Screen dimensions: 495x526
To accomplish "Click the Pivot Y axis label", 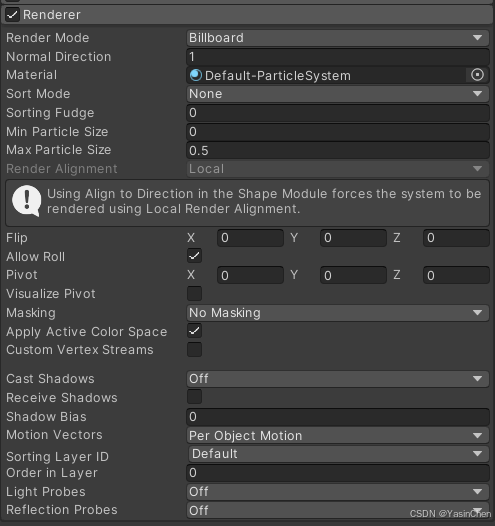I will pyautogui.click(x=294, y=275).
